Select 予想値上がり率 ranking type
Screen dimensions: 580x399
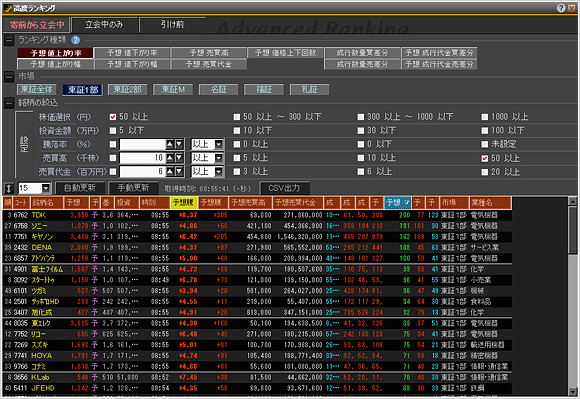pos(55,53)
